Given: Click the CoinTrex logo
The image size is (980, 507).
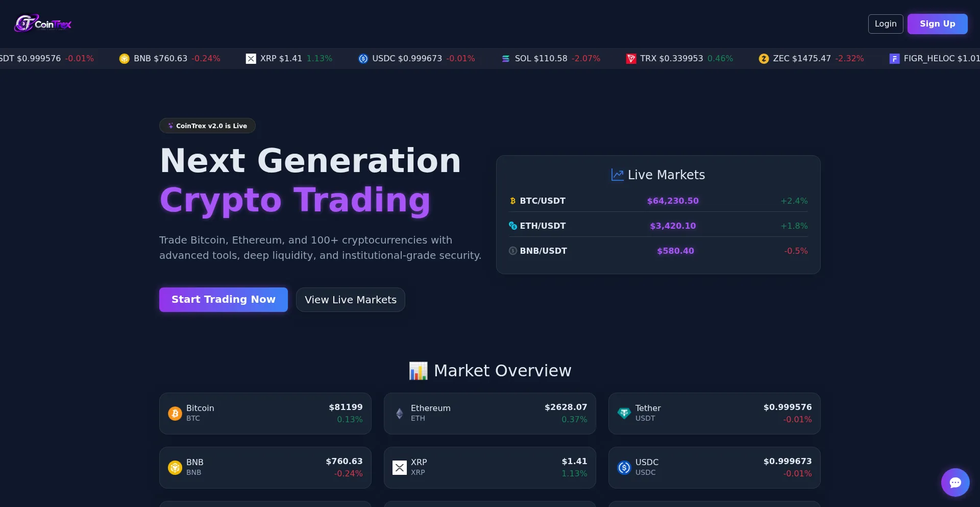Looking at the screenshot, I should (x=43, y=23).
